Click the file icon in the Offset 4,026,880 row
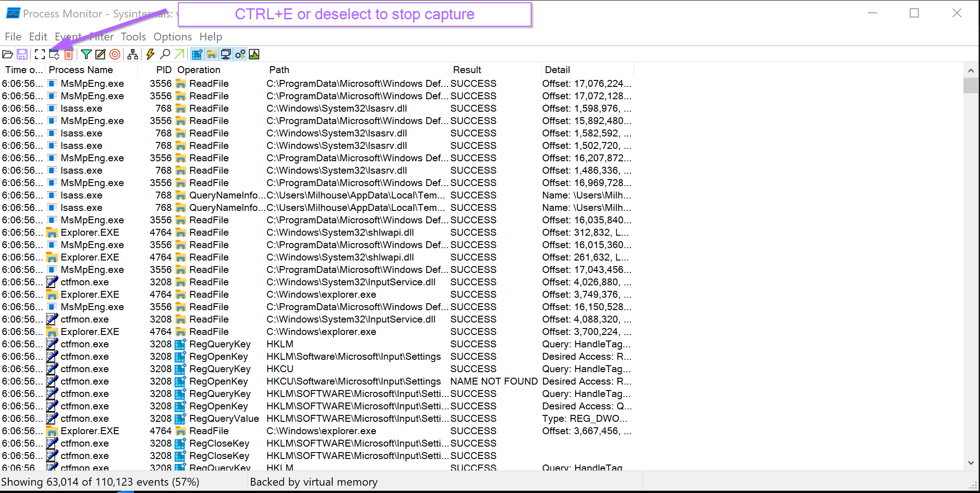 tap(181, 282)
